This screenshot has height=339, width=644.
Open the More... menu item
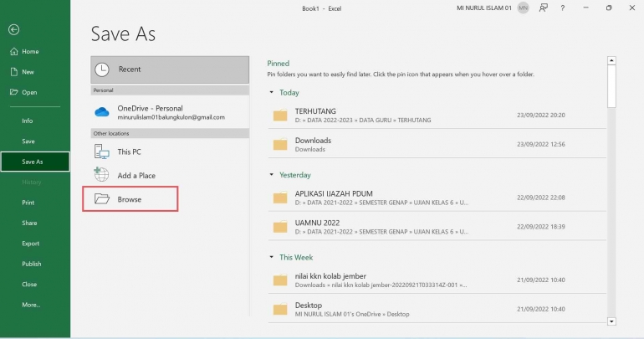[x=35, y=305]
